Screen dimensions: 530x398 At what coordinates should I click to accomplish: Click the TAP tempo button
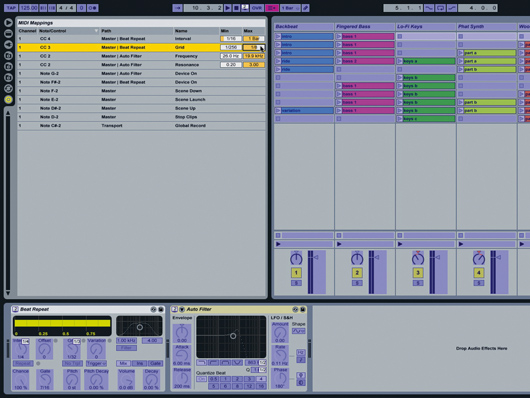[x=11, y=8]
